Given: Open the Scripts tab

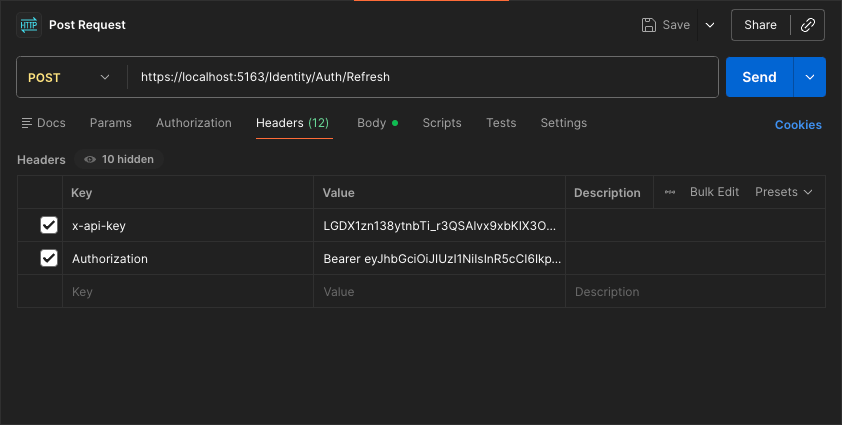Looking at the screenshot, I should [442, 123].
